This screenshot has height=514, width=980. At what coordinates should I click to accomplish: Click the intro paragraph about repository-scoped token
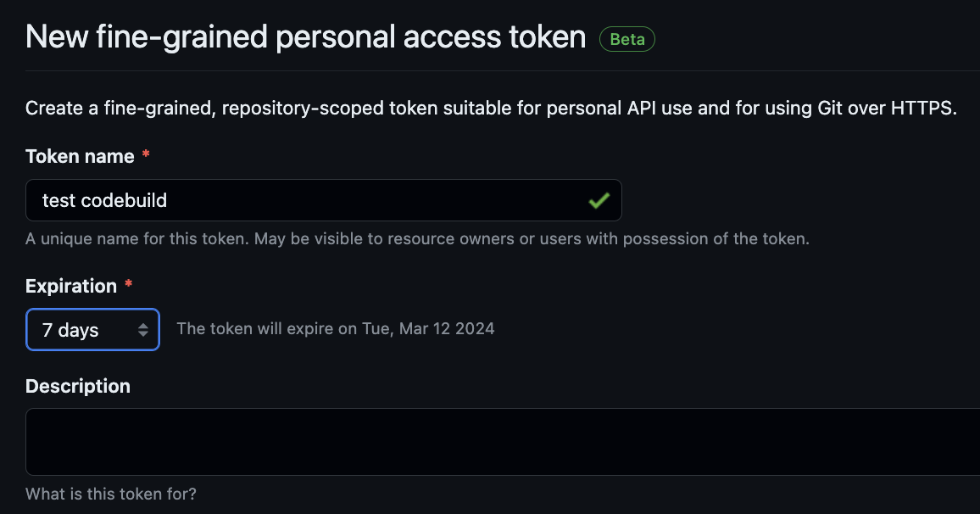point(491,109)
